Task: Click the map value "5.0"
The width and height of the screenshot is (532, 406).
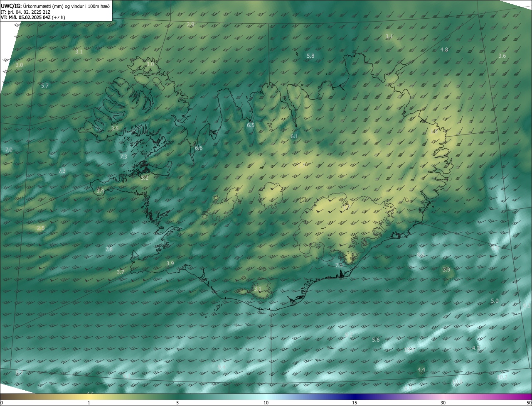Action: click(495, 301)
